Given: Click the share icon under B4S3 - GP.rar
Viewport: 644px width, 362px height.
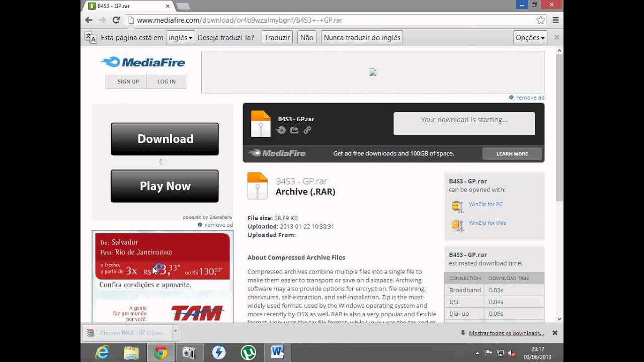Looking at the screenshot, I should pyautogui.click(x=294, y=130).
